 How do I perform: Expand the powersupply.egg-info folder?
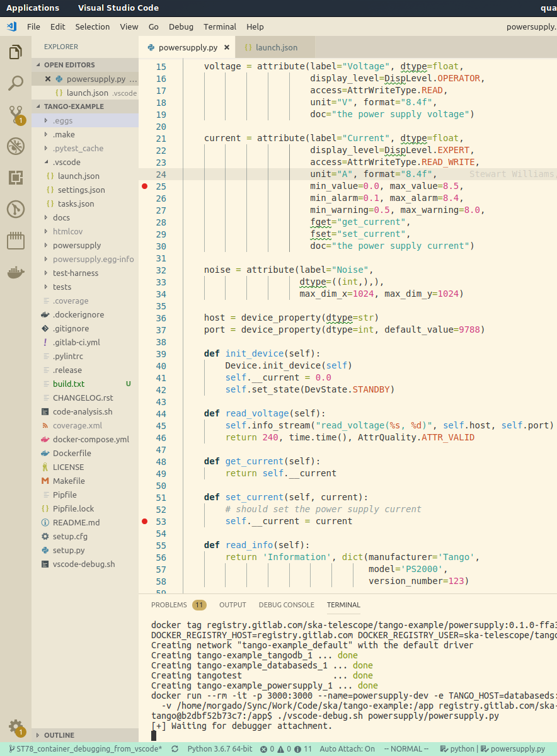coord(85,259)
